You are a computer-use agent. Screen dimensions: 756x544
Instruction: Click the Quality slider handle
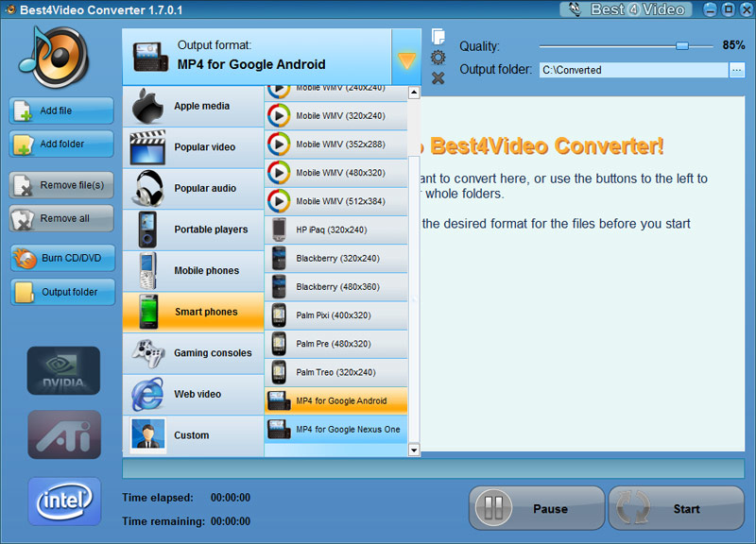point(681,45)
